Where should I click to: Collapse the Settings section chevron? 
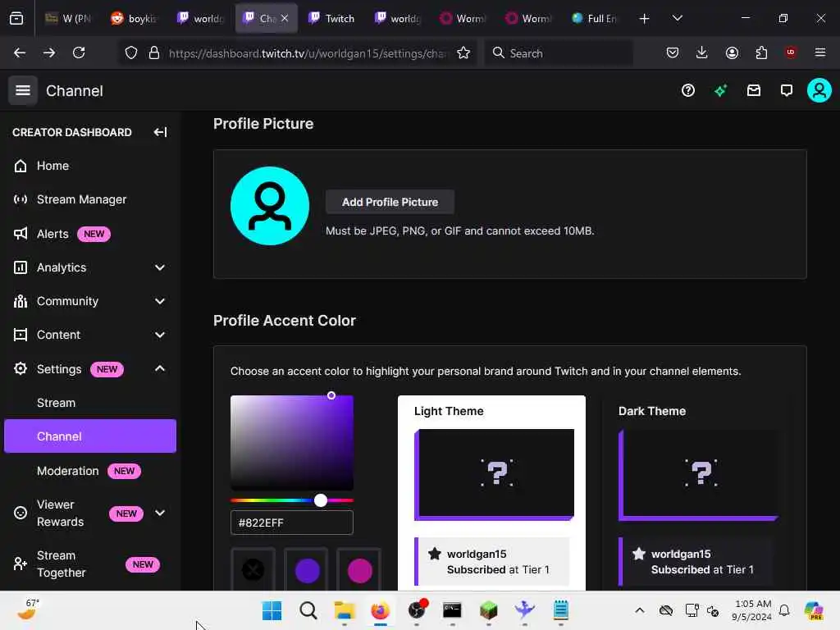point(160,368)
